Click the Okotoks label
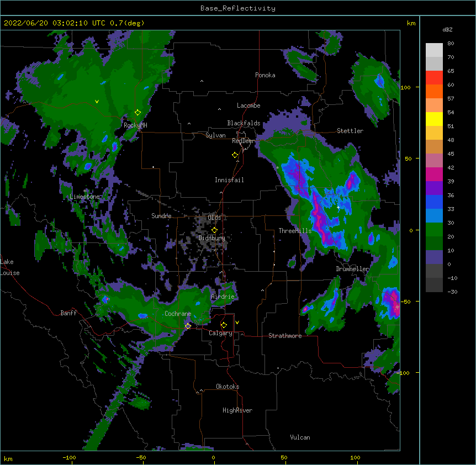The height and width of the screenshot is (465, 476). [x=228, y=387]
